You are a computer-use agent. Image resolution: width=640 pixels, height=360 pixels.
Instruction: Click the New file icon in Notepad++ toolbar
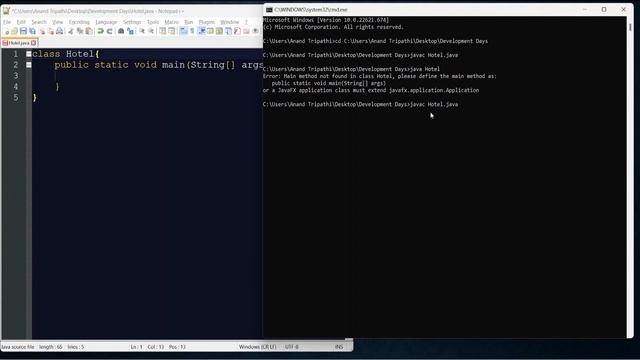point(7,31)
